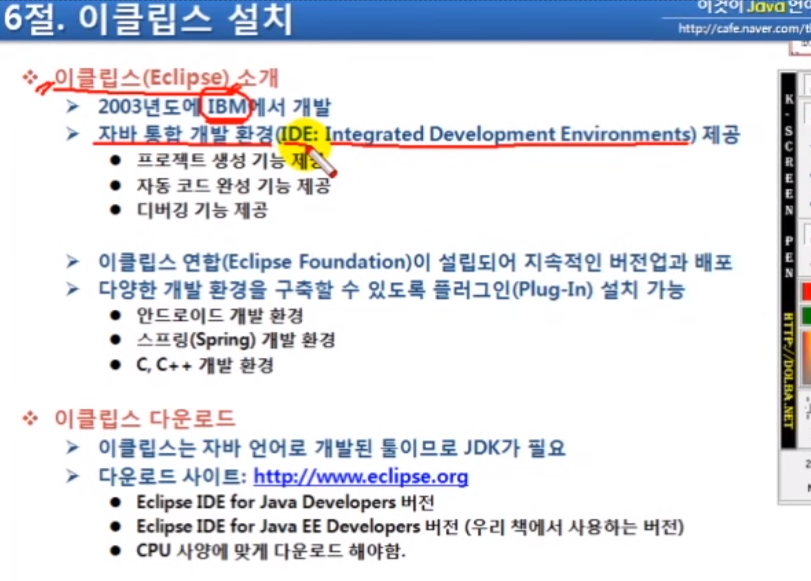Click the bullet '디버깅 기능 제공'
Screen dimensions: 811x581
(202, 210)
